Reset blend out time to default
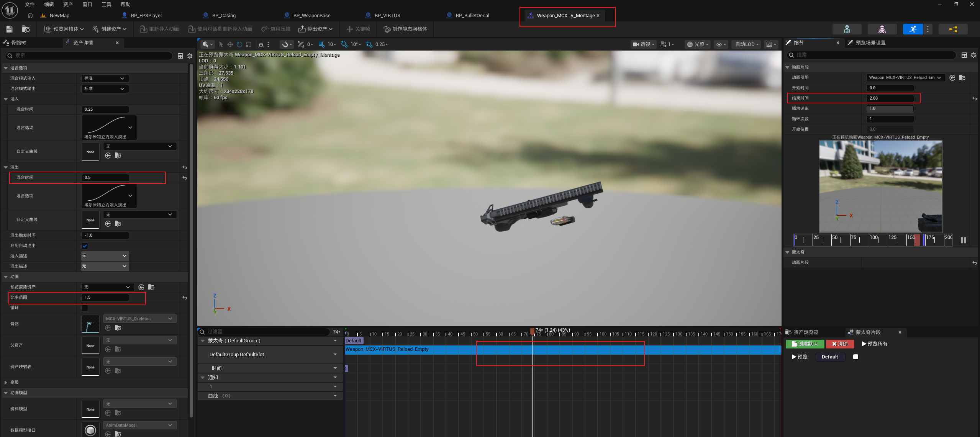This screenshot has width=980, height=437. coord(185,178)
